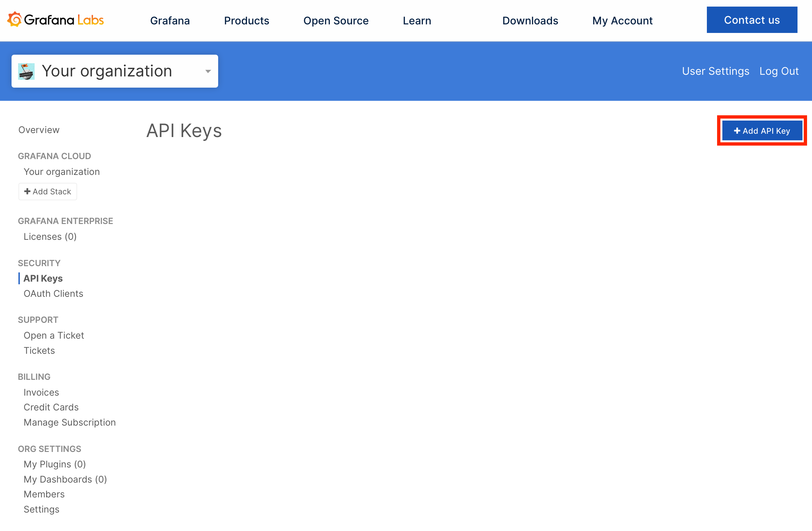This screenshot has height=531, width=812.
Task: Open the Products menu
Action: pos(246,20)
